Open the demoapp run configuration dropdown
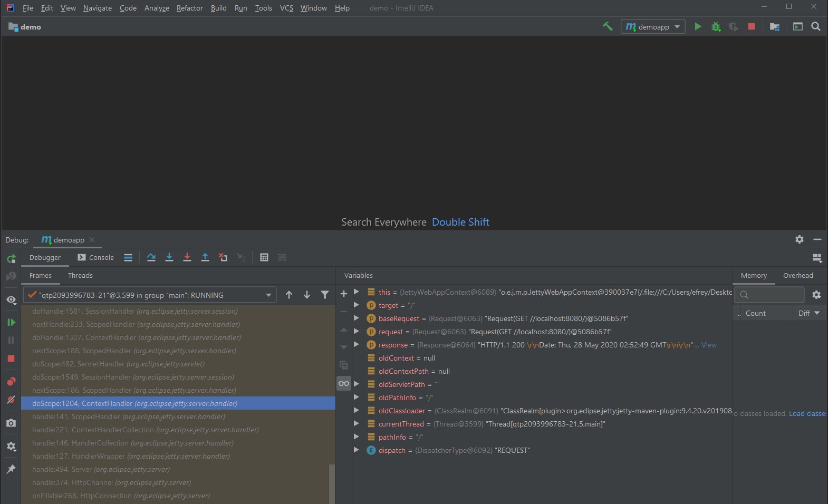Screen dimensions: 828x504 point(653,26)
